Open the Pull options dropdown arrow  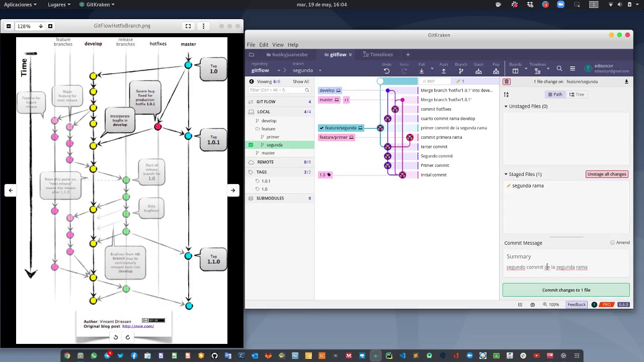tap(432, 68)
